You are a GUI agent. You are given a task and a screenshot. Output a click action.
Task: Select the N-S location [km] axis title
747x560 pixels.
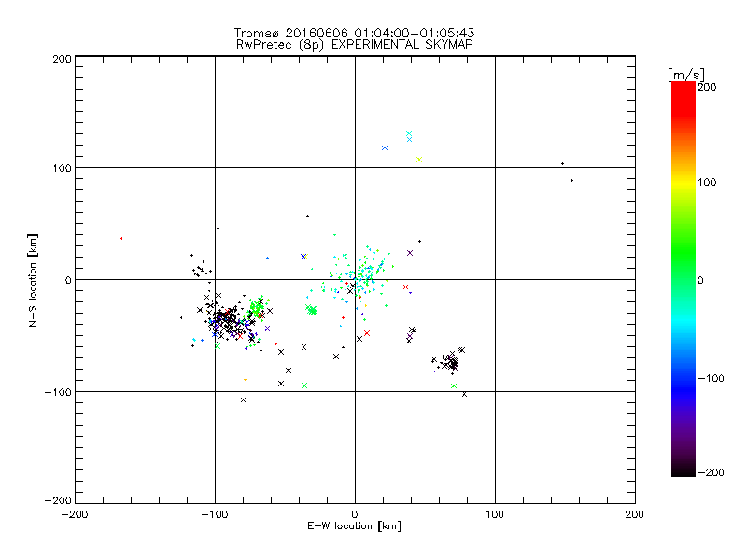click(x=33, y=280)
